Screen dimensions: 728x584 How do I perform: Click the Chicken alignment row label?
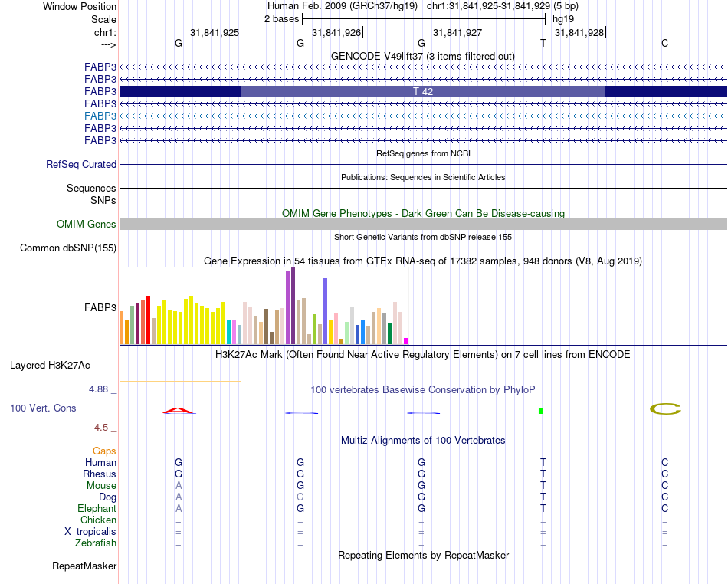(x=98, y=520)
